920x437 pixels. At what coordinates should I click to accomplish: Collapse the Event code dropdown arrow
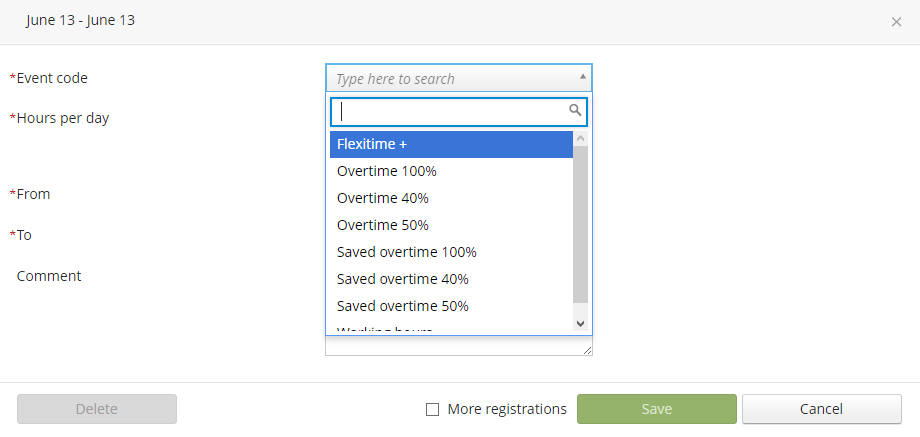click(583, 76)
